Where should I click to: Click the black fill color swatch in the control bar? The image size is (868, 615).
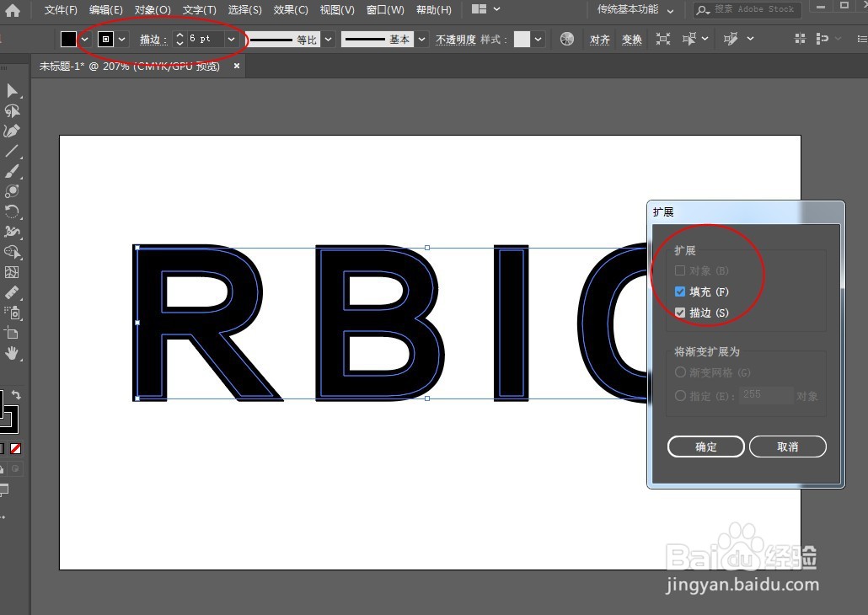click(68, 40)
